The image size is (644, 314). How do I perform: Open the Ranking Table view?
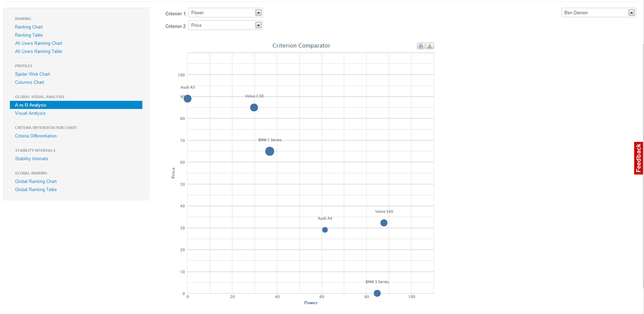[28, 35]
